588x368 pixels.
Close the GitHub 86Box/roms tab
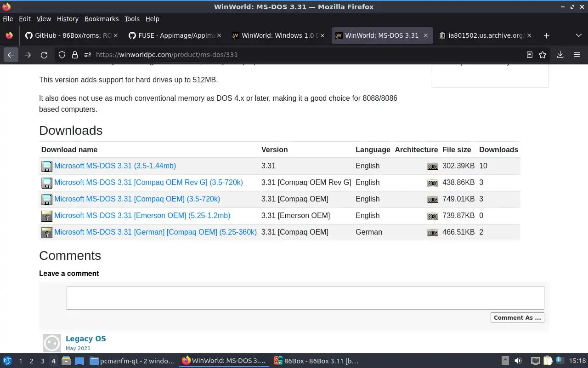click(x=116, y=35)
